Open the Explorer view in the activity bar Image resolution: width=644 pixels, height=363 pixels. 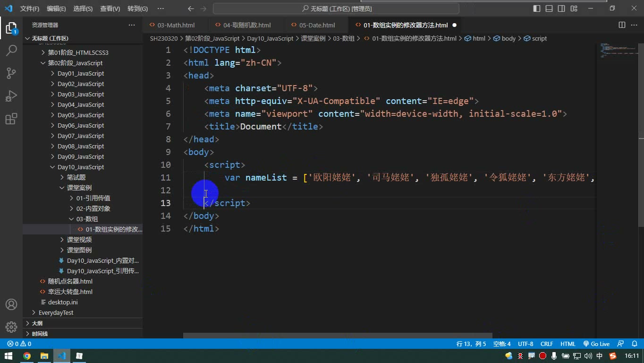(11, 28)
